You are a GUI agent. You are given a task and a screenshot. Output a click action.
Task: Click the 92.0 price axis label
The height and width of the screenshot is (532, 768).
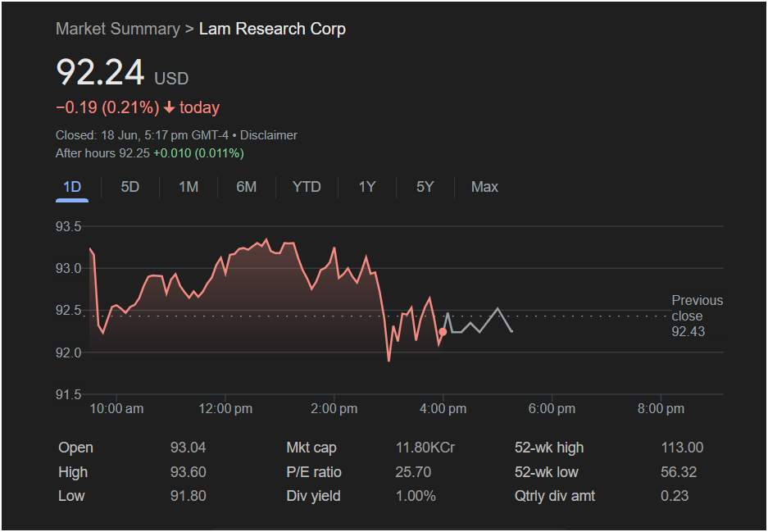(x=69, y=352)
